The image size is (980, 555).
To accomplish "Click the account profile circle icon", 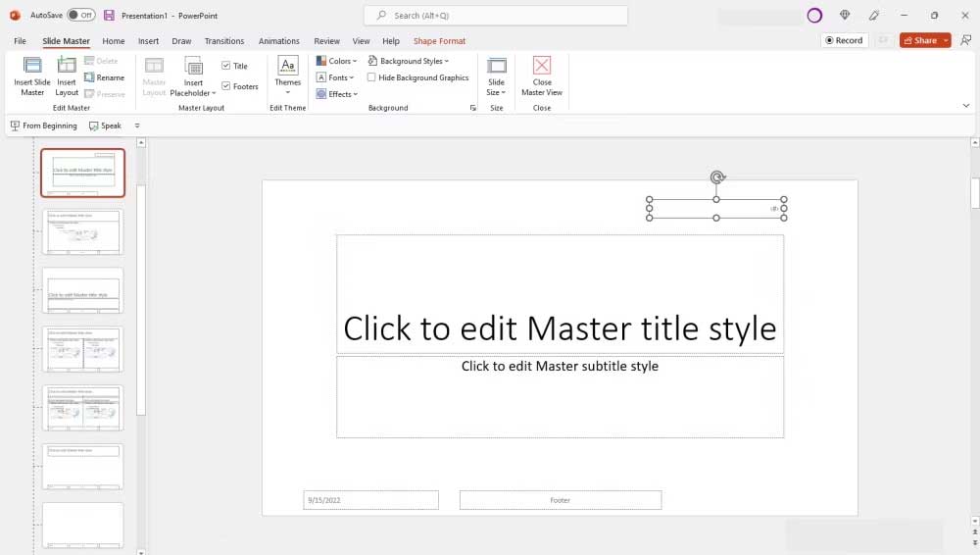I will click(x=814, y=16).
